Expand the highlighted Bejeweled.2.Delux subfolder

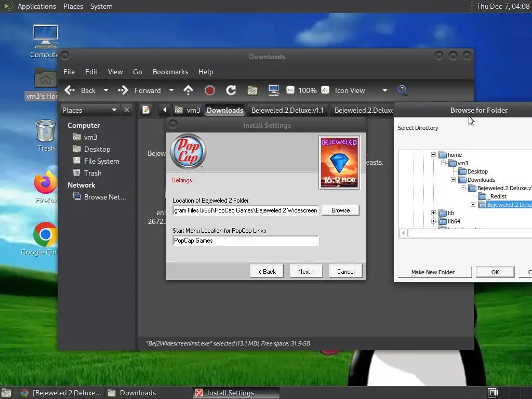(x=473, y=205)
